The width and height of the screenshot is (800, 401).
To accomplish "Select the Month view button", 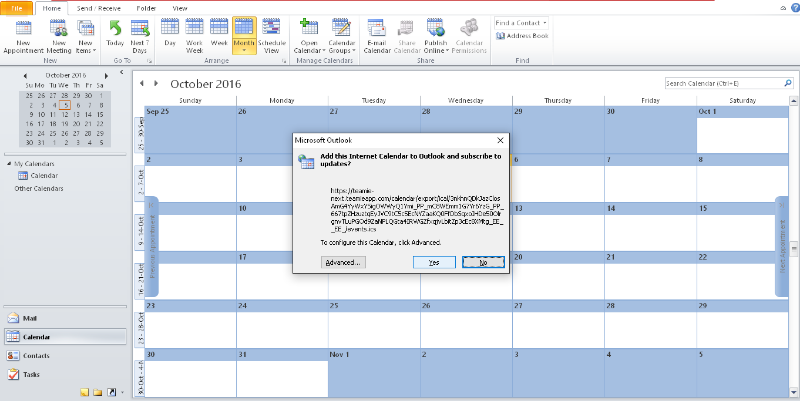I will (244, 35).
